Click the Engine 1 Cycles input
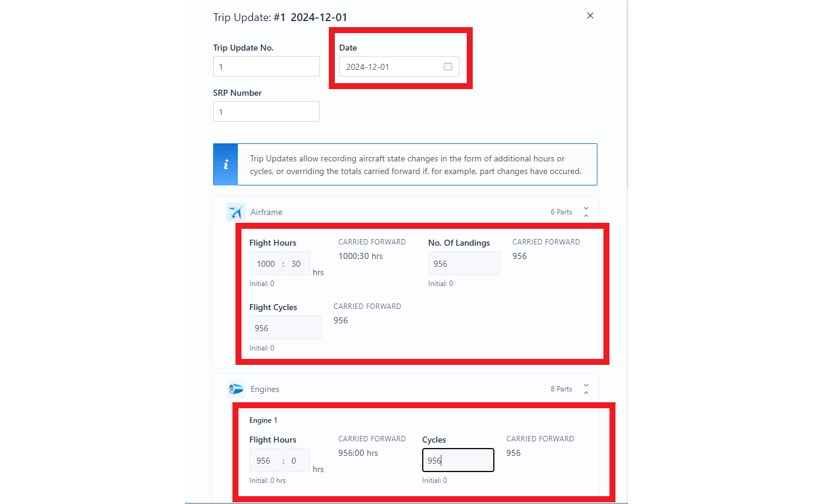813x504 pixels. click(x=458, y=461)
